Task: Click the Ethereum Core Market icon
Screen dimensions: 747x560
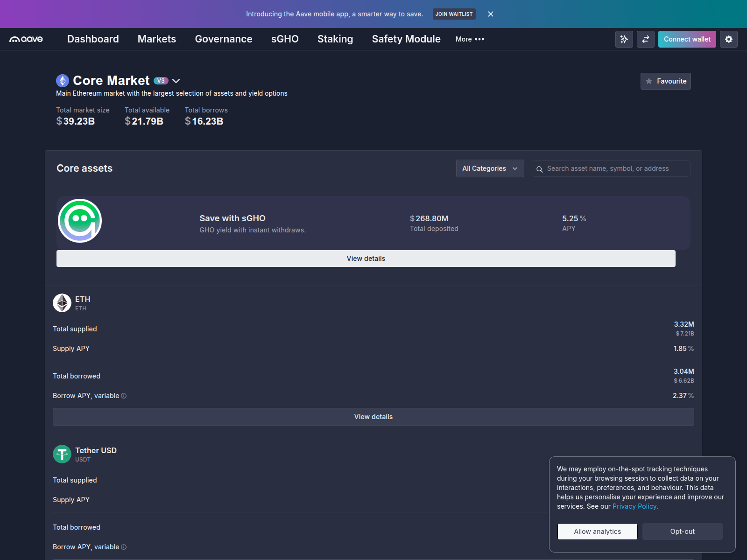Action: [63, 81]
